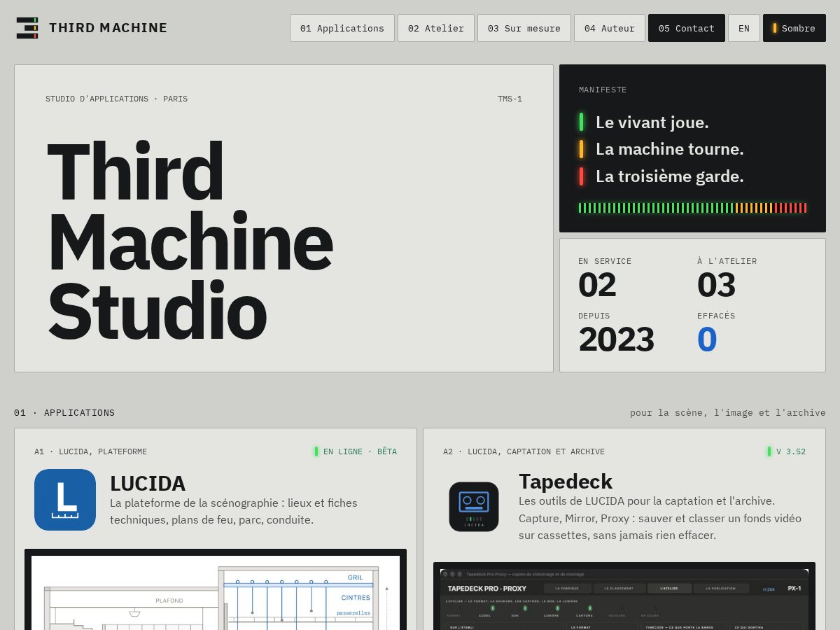840x630 pixels.
Task: Select 'LE CLASSEMENT' tab in Tapedeck screenshot
Action: (x=619, y=588)
